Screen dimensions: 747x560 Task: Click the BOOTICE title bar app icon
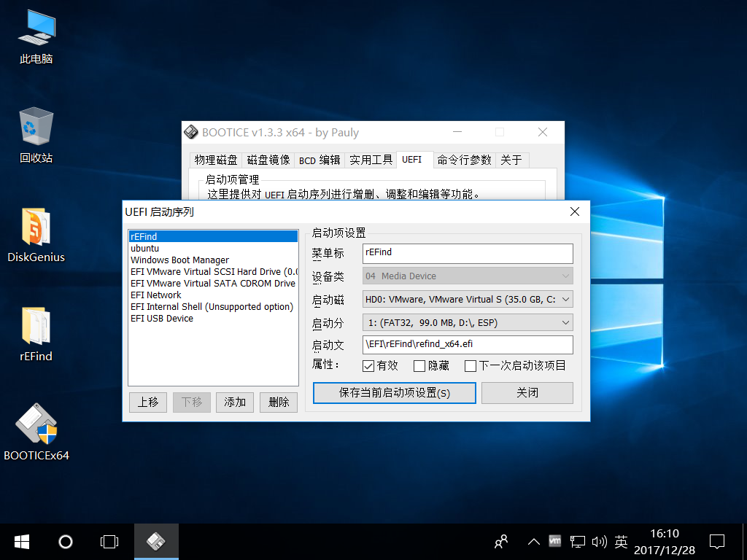[x=191, y=132]
